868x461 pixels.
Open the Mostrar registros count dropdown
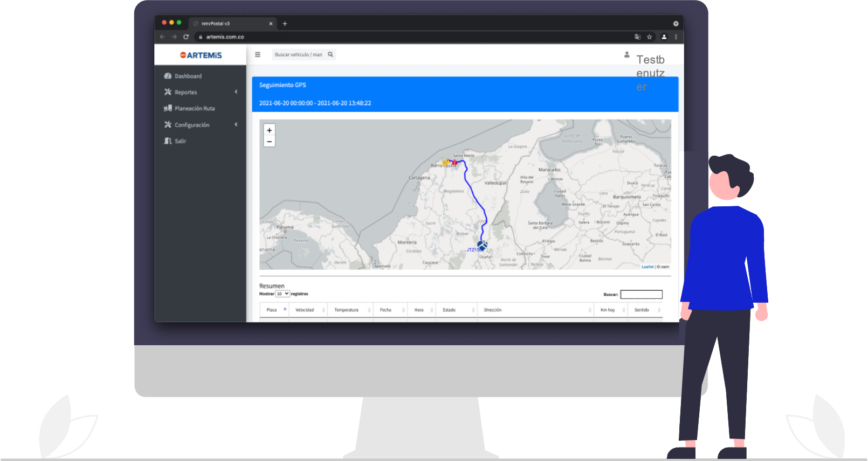coord(283,294)
